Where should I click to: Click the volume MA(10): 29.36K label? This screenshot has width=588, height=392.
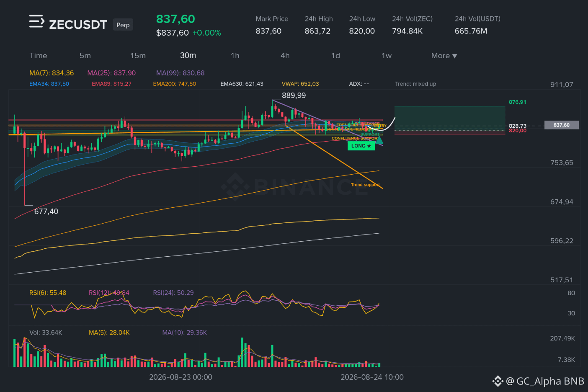185,333
